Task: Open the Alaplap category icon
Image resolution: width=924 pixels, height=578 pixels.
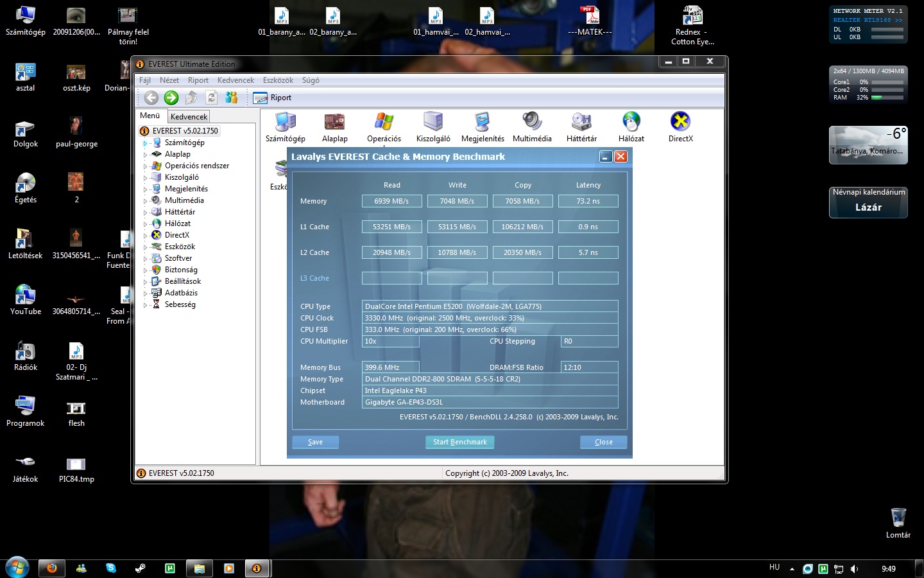Action: [335, 127]
